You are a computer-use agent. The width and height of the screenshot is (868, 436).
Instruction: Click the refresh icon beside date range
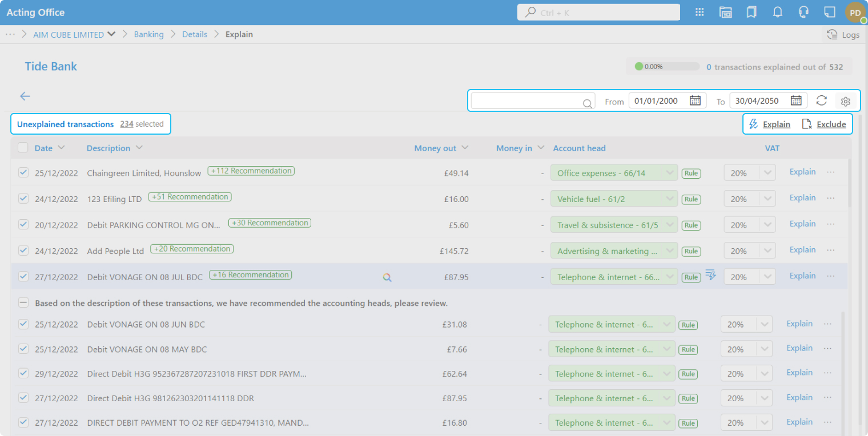pos(821,100)
